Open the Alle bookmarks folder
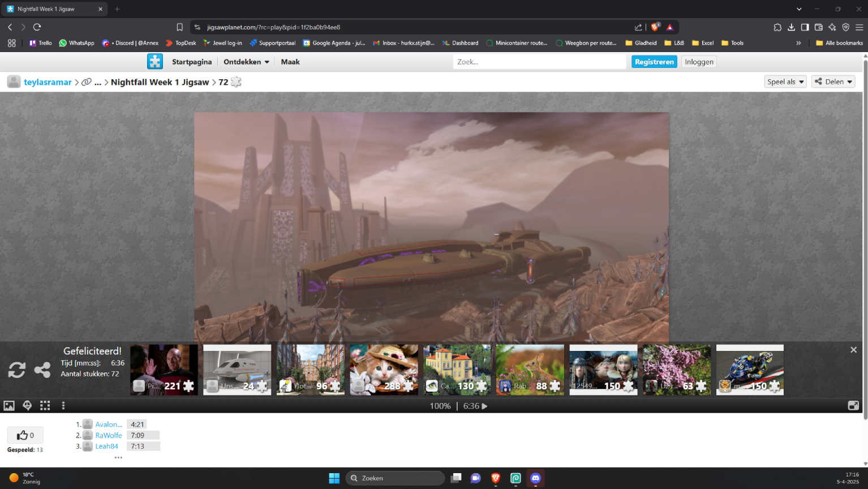868x489 pixels. [839, 43]
